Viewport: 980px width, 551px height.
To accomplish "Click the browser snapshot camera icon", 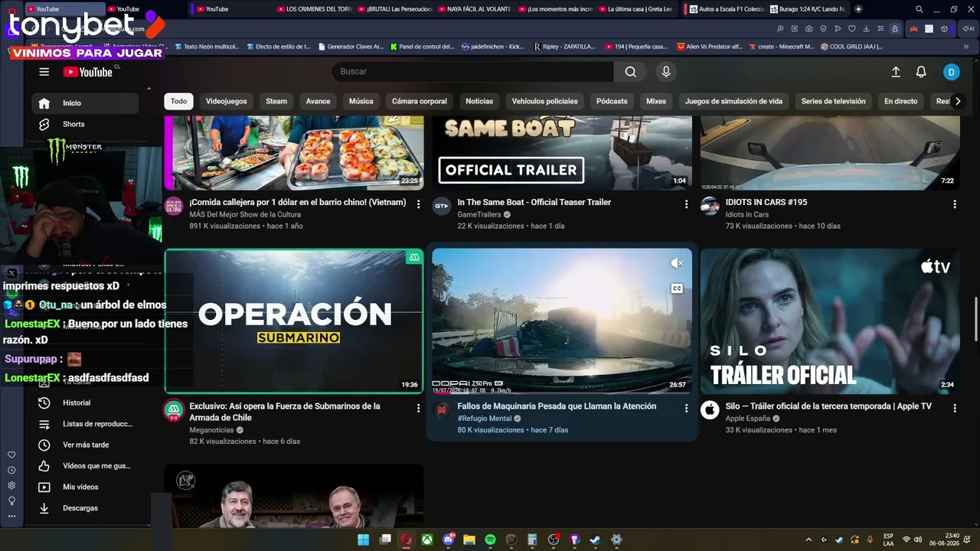I will click(x=808, y=28).
